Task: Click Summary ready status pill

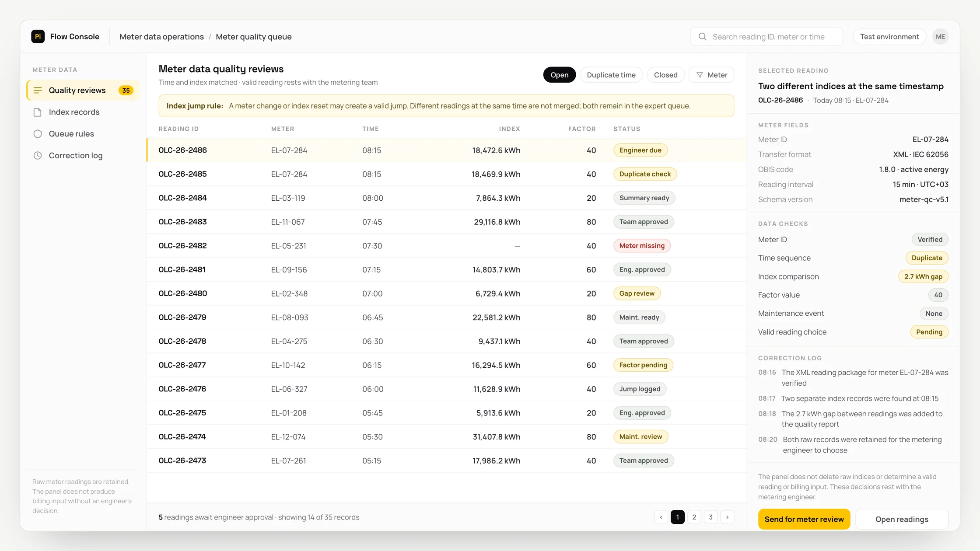Action: pyautogui.click(x=644, y=198)
